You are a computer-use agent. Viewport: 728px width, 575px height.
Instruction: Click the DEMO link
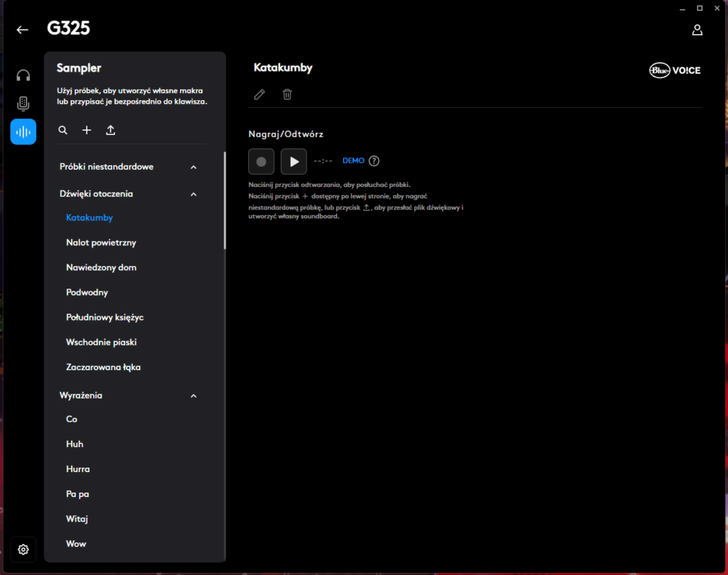(353, 161)
